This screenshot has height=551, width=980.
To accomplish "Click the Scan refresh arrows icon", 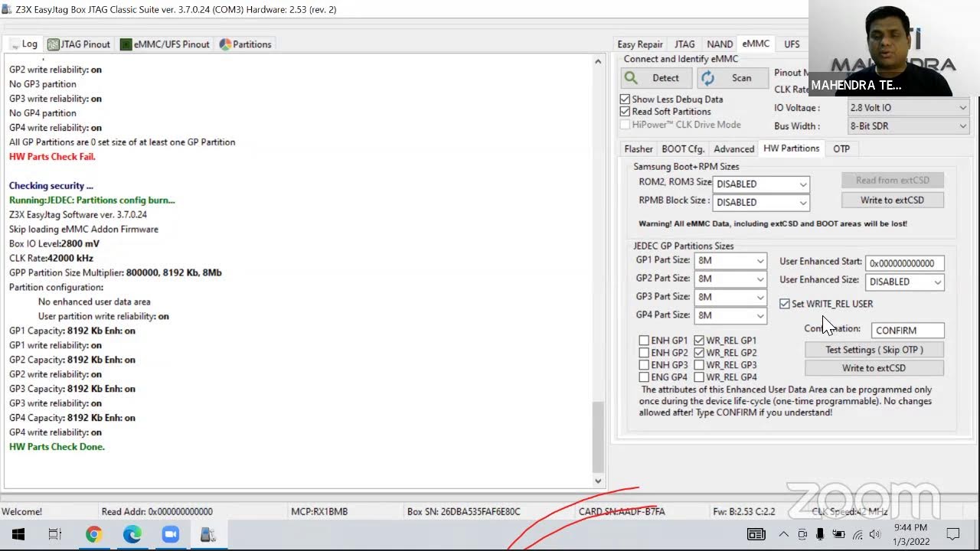I will pos(708,78).
